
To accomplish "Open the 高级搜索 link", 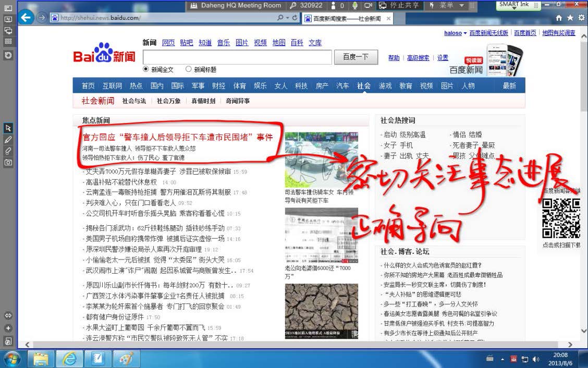I will click(418, 58).
